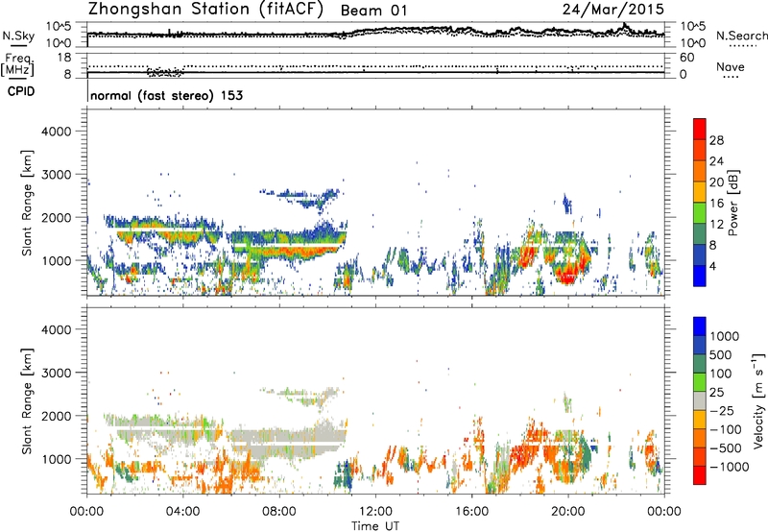Click the power colorbar tick value '4'
Screen dimensions: 768x532
pos(713,267)
